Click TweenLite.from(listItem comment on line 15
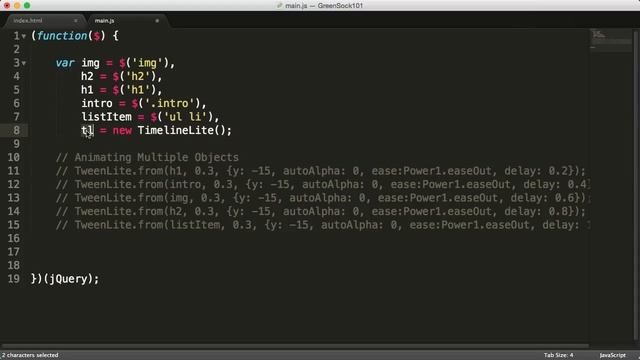This screenshot has height=360, width=640. pyautogui.click(x=147, y=224)
